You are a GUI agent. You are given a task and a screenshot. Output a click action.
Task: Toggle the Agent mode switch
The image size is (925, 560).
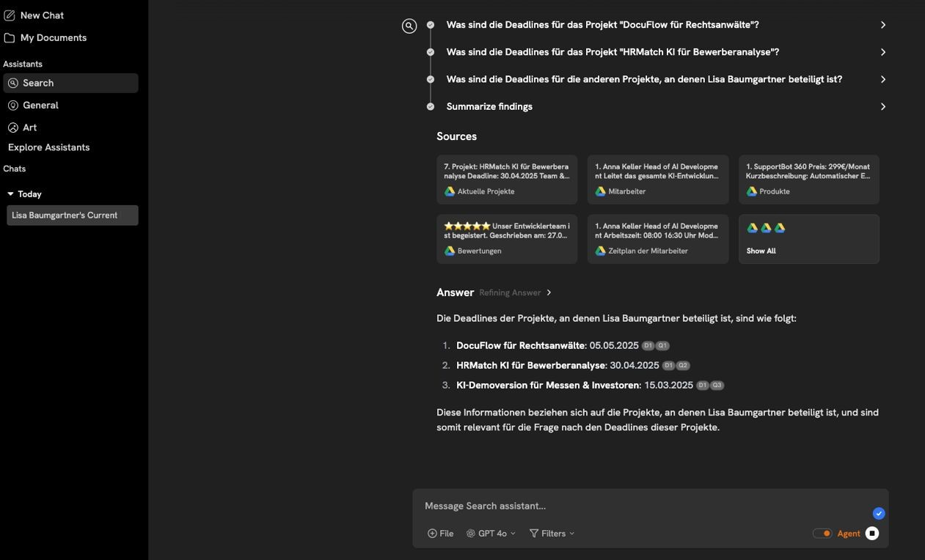822,534
